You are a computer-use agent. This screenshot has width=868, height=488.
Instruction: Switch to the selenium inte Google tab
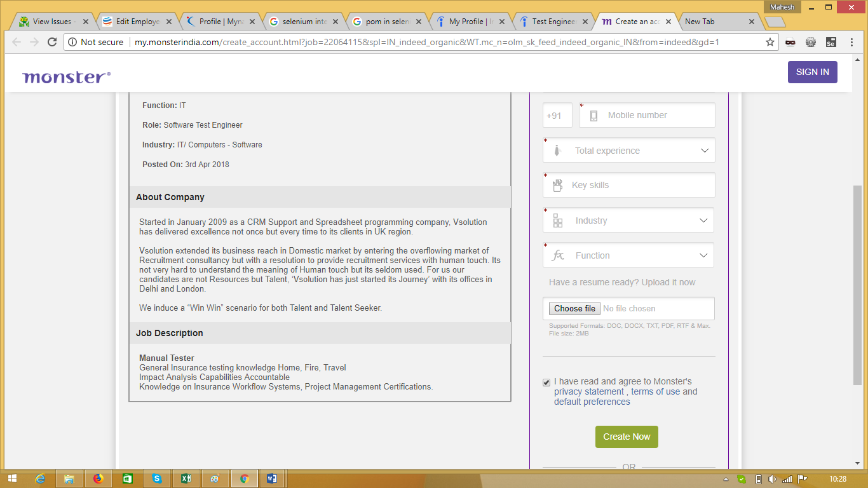(x=303, y=22)
